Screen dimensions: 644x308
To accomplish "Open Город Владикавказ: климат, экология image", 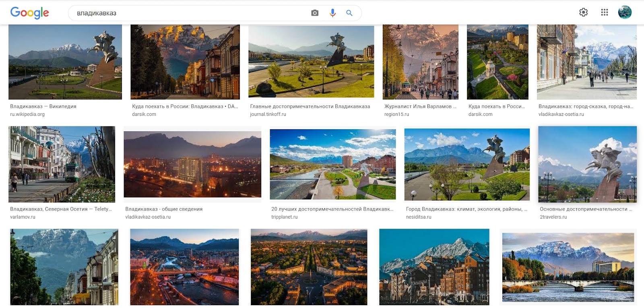I will pyautogui.click(x=467, y=164).
